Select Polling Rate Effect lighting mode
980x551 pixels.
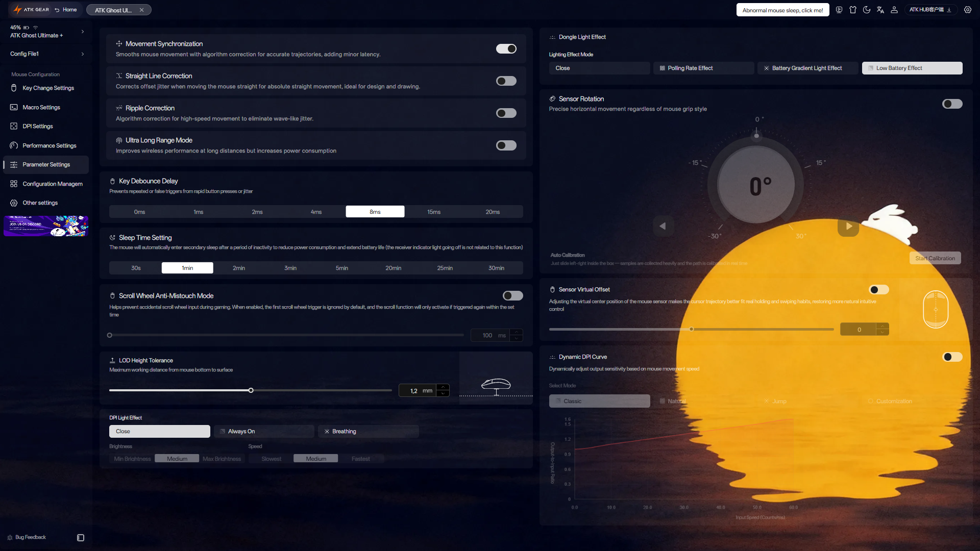pyautogui.click(x=704, y=68)
